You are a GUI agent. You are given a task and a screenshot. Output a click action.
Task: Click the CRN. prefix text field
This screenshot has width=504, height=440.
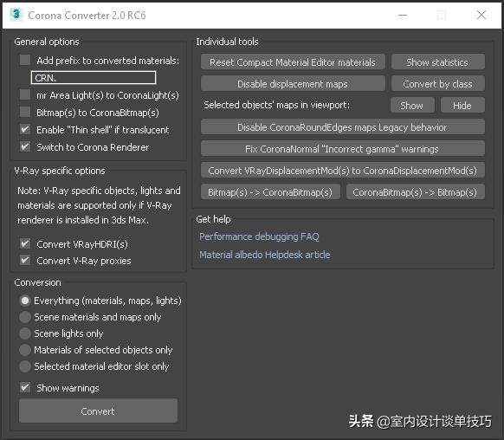[x=94, y=78]
